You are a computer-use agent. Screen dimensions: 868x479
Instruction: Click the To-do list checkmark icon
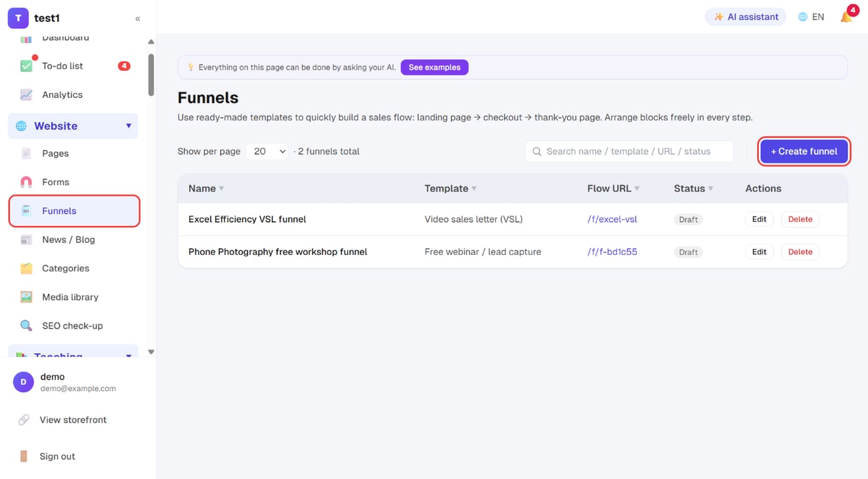pos(26,66)
